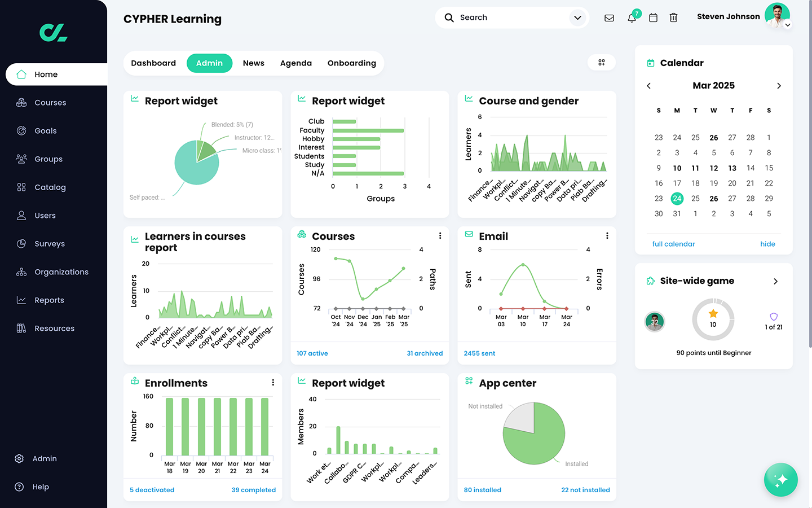Open the widget layout grid icon

601,62
